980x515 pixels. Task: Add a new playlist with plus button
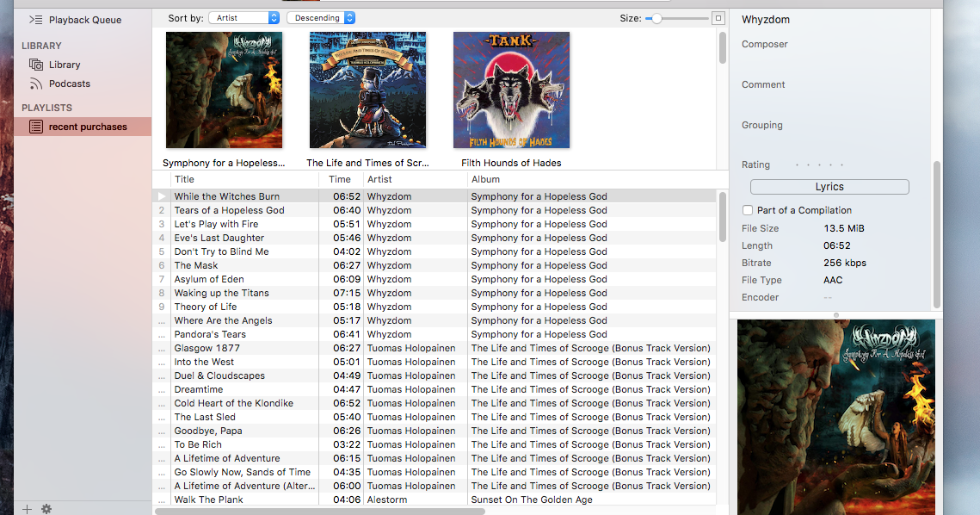(x=27, y=509)
